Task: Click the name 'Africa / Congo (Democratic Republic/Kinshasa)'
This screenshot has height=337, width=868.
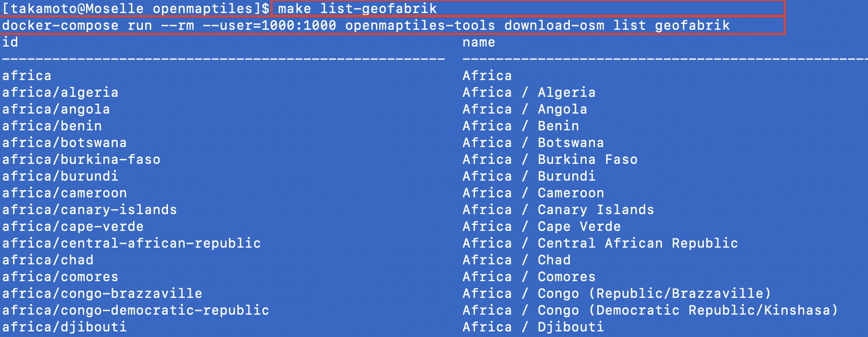Action: pos(650,310)
